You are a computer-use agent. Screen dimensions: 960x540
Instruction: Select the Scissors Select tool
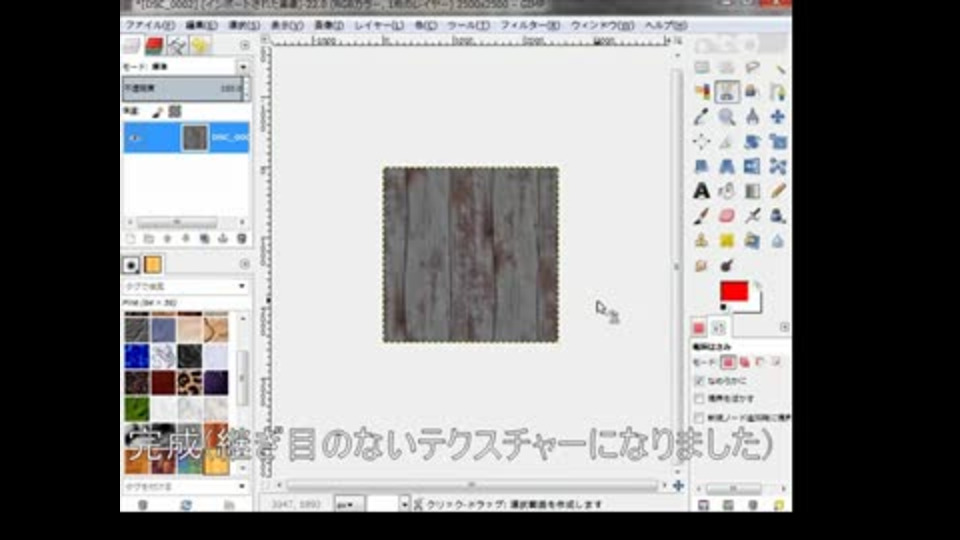click(727, 92)
